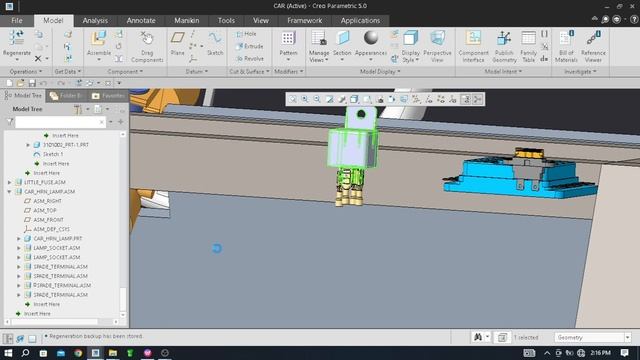The width and height of the screenshot is (640, 360).
Task: Expand the Model Display group dropdown
Action: (x=380, y=71)
